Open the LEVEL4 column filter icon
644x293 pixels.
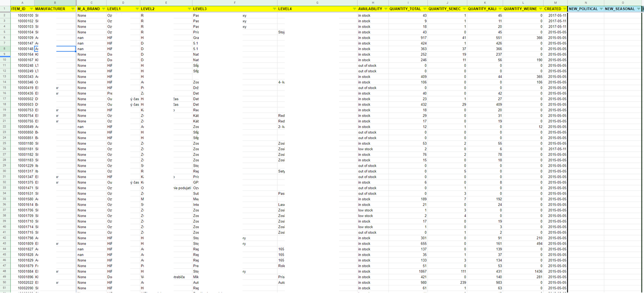tap(354, 9)
